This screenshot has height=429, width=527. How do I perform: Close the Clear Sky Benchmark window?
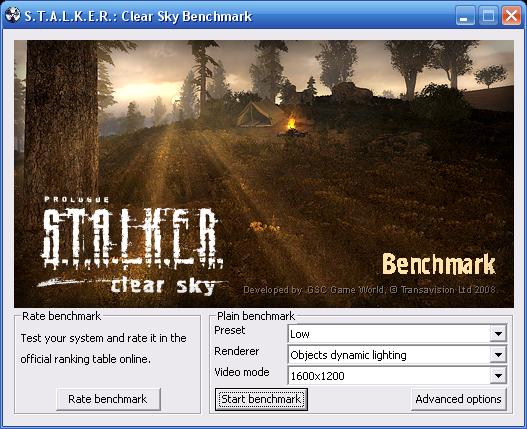coord(511,16)
